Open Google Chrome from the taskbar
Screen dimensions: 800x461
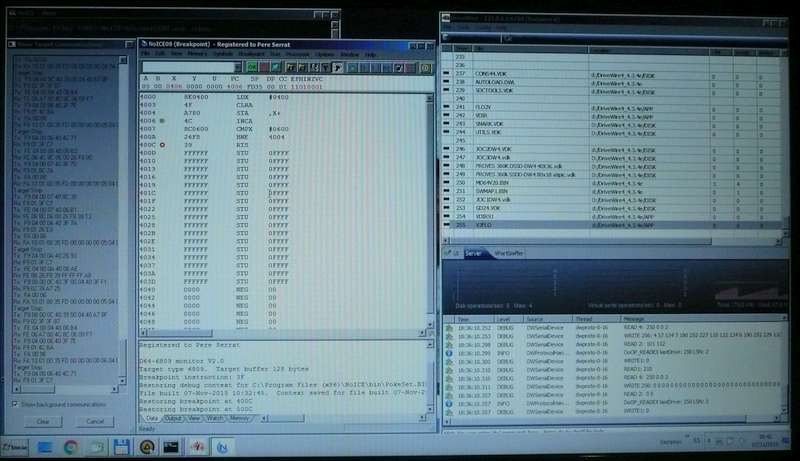click(73, 447)
